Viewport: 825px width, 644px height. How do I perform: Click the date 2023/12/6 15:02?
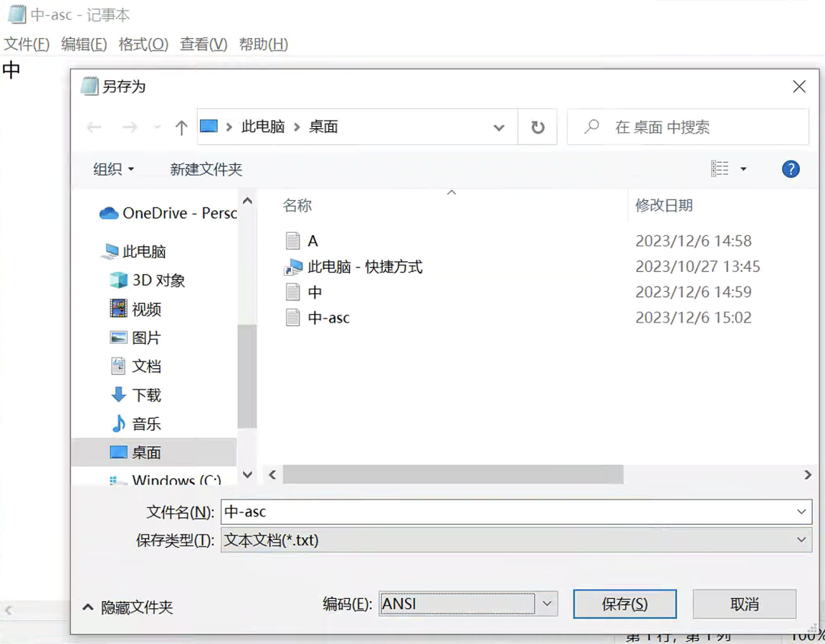[693, 318]
